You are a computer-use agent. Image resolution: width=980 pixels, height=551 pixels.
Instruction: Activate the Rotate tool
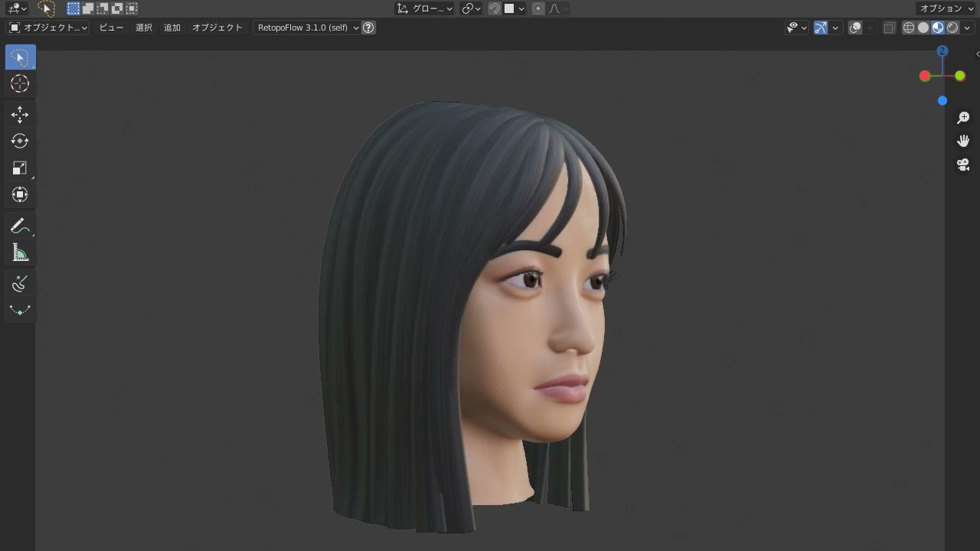click(x=20, y=142)
